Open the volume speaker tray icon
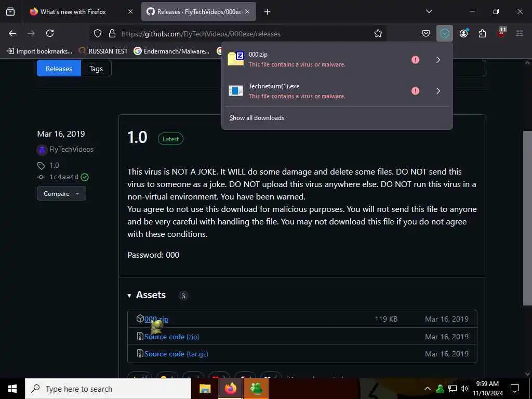 [464, 389]
